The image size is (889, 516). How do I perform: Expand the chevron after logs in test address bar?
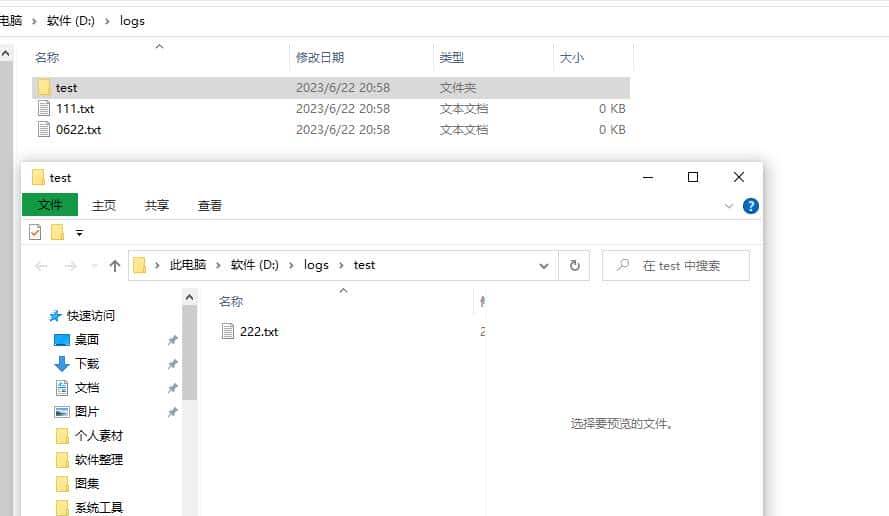pyautogui.click(x=341, y=265)
